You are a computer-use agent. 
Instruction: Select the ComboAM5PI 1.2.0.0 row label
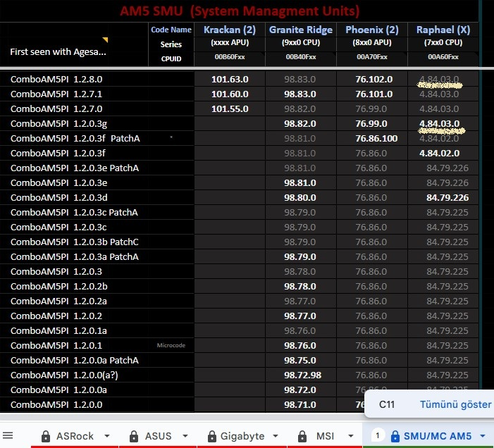56,404
